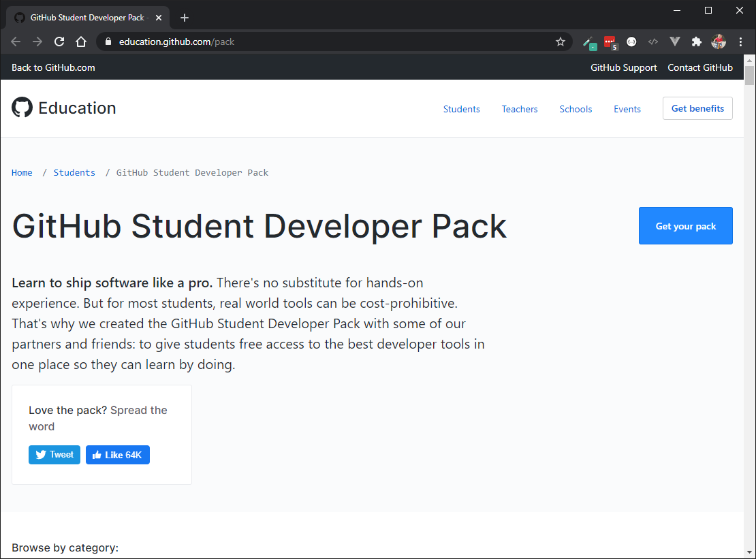756x559 pixels.
Task: Minimize the browser window
Action: [677, 10]
